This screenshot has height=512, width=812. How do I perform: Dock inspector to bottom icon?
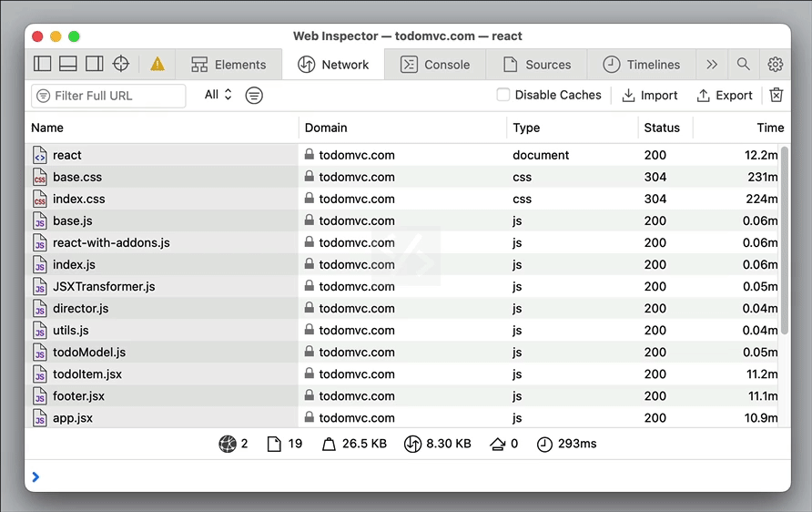click(68, 65)
